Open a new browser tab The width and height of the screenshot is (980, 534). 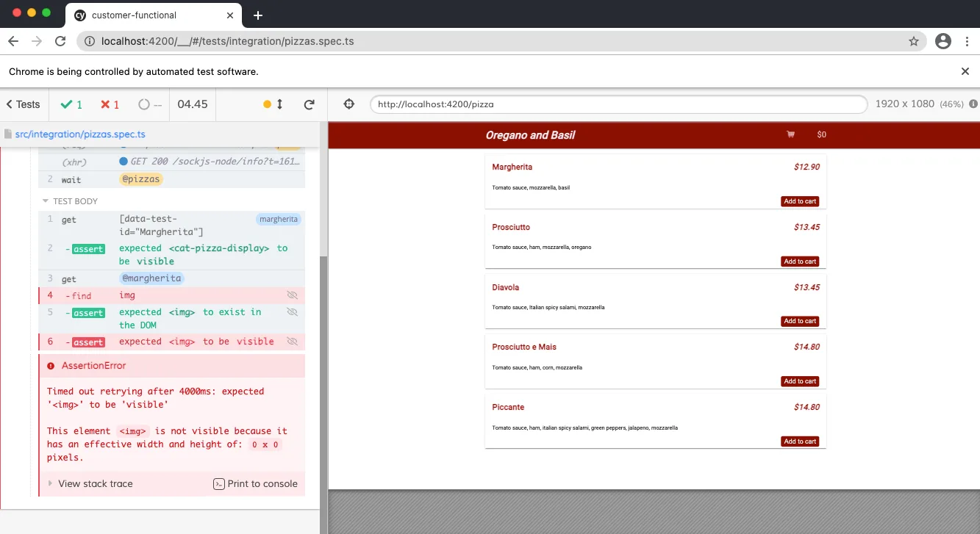pos(257,15)
